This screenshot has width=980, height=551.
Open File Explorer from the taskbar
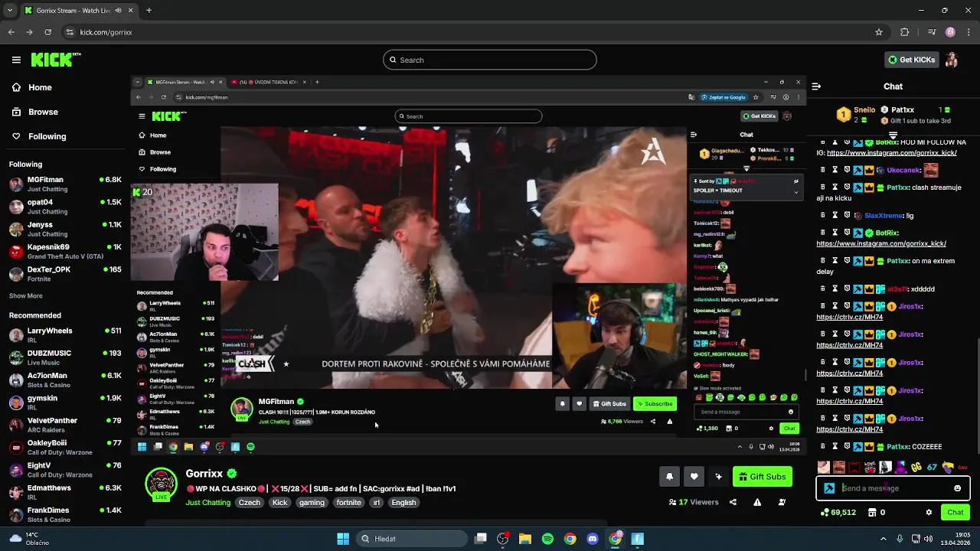coord(525,539)
